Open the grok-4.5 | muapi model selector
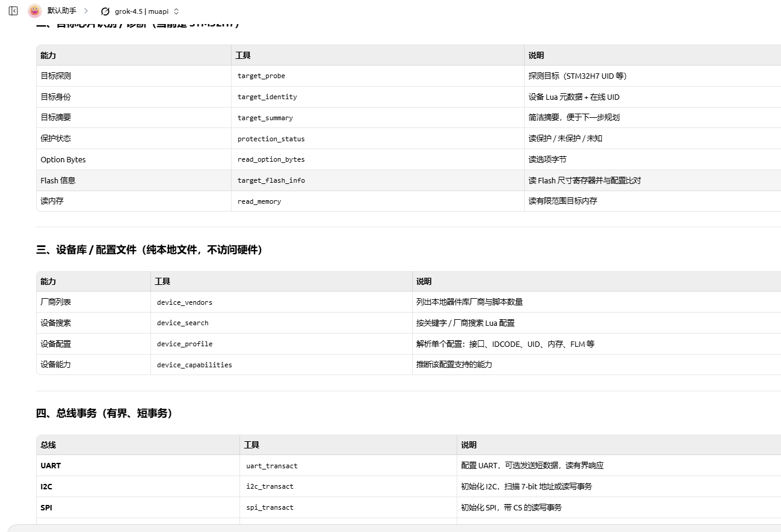 [x=140, y=11]
